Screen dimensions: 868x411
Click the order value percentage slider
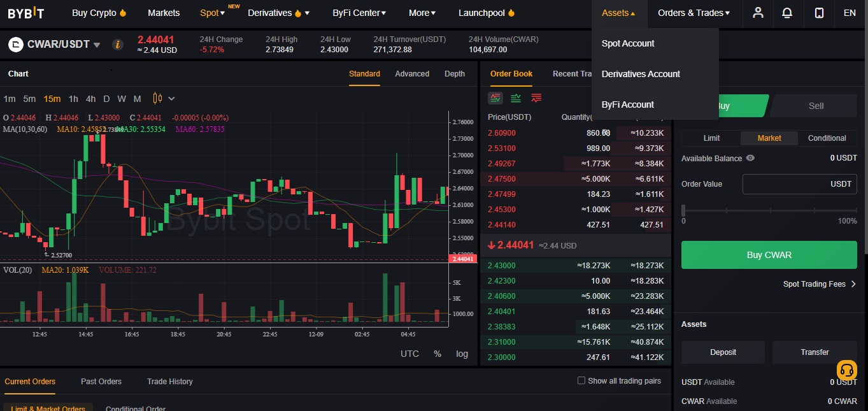(x=769, y=210)
